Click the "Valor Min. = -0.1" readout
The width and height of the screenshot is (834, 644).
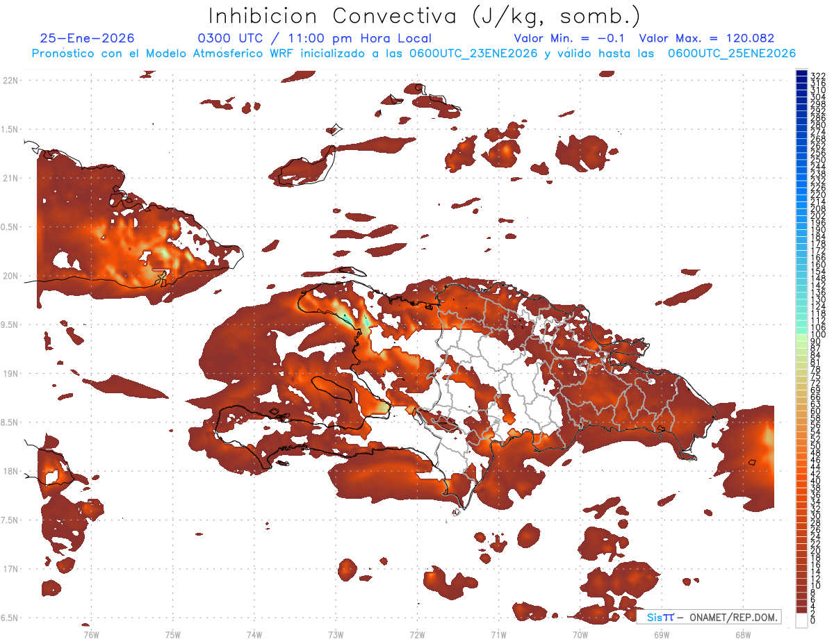(x=569, y=38)
